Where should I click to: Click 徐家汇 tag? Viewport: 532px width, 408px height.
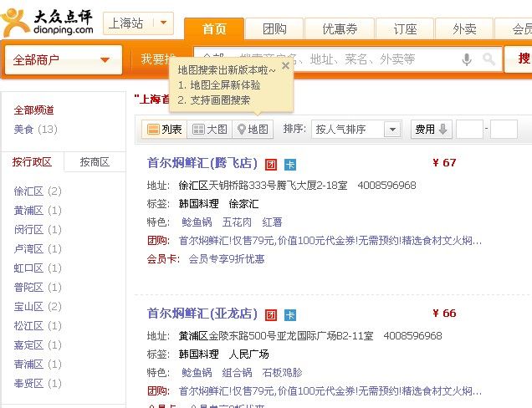point(243,204)
